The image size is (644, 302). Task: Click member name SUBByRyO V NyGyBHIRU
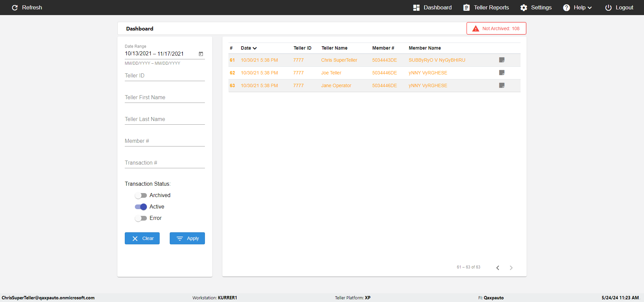click(437, 60)
